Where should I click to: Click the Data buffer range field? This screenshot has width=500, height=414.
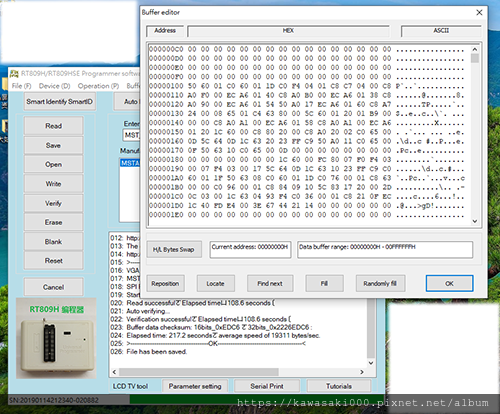385,249
